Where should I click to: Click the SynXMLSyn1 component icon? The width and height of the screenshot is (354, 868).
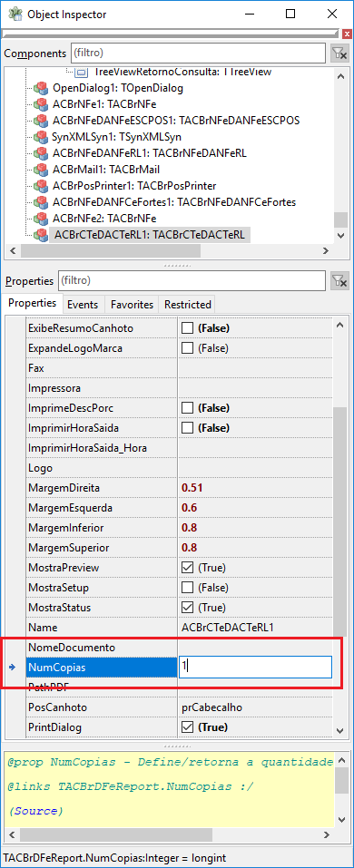pyautogui.click(x=41, y=137)
